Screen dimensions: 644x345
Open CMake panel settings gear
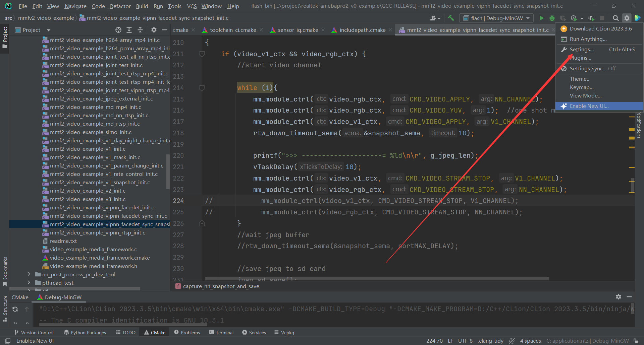(619, 297)
